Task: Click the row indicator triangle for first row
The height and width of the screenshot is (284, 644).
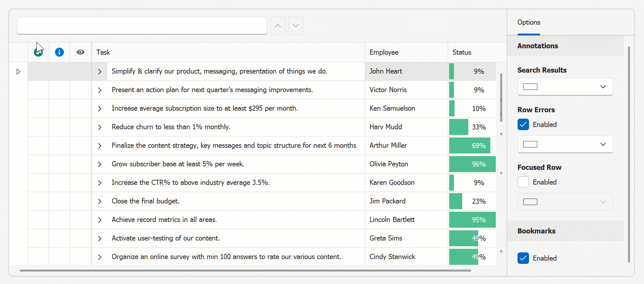Action: (19, 72)
